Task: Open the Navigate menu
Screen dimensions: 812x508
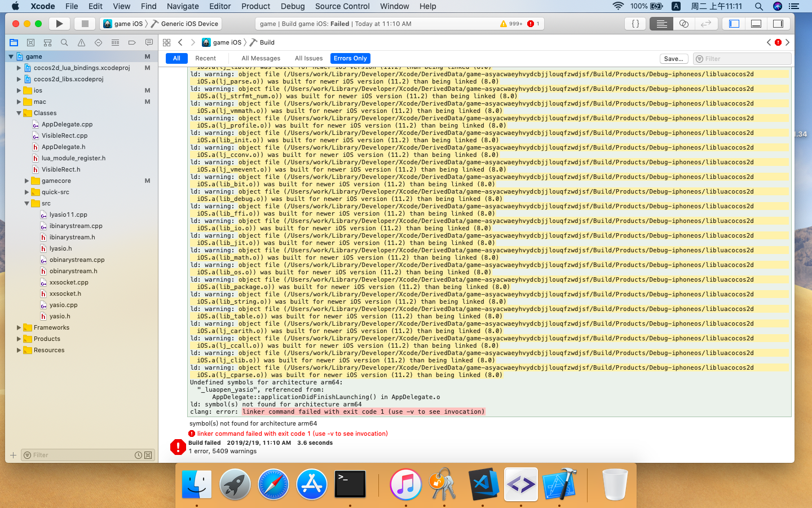Action: [x=183, y=6]
